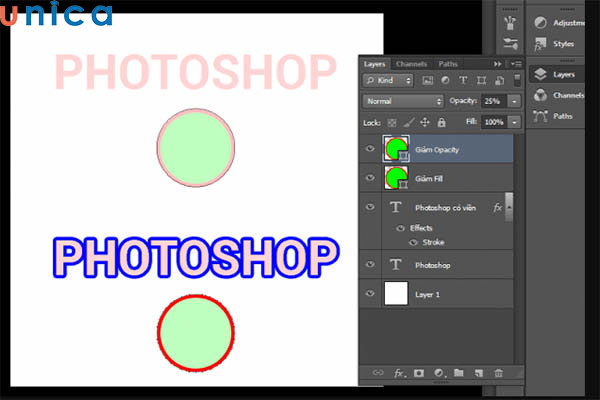
Task: Select the Photoshop text layer name
Action: [x=433, y=265]
